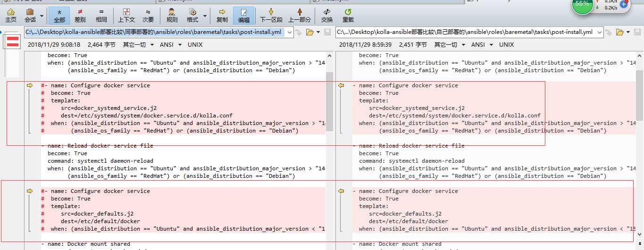Click left pane save disk icon

[327, 32]
